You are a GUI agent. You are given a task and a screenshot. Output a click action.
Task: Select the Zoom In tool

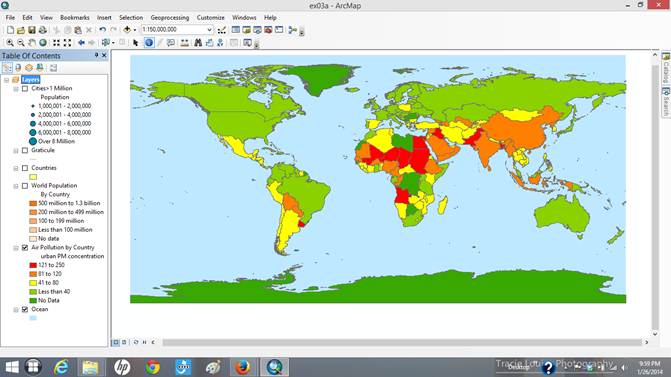[x=9, y=43]
